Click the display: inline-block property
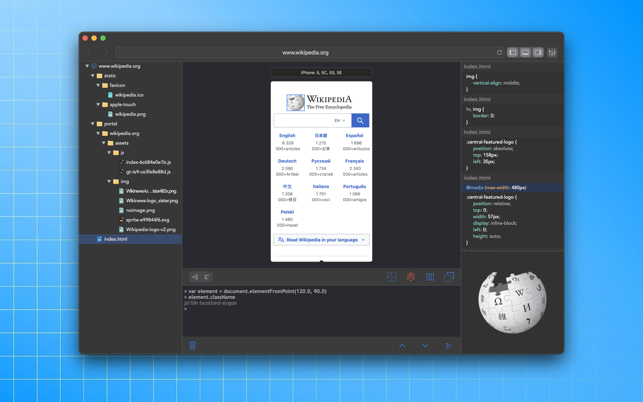 click(495, 223)
